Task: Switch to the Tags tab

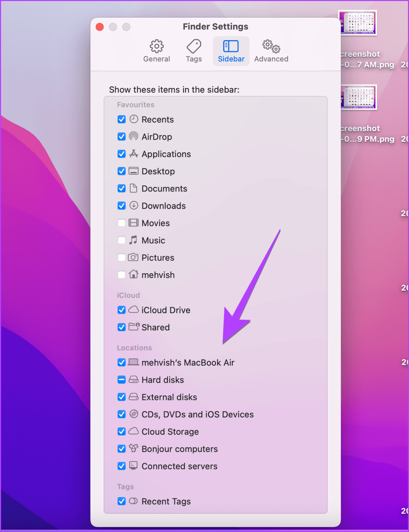Action: (193, 51)
